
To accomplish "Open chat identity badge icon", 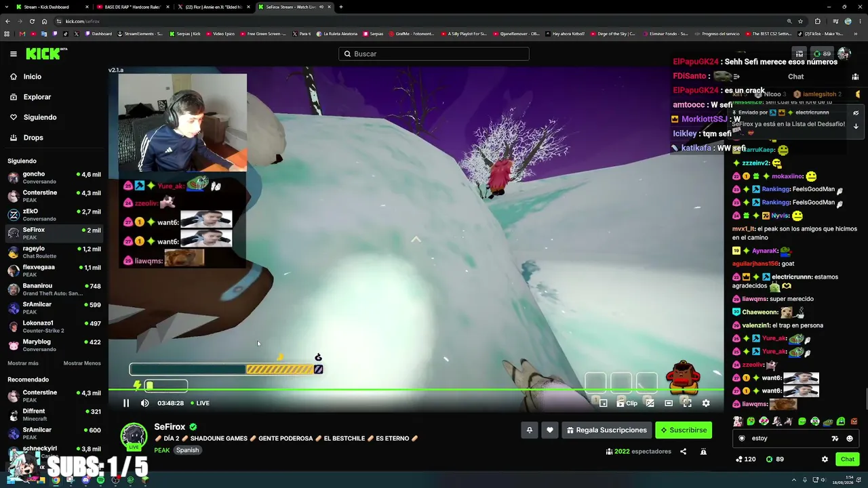I will (x=742, y=439).
